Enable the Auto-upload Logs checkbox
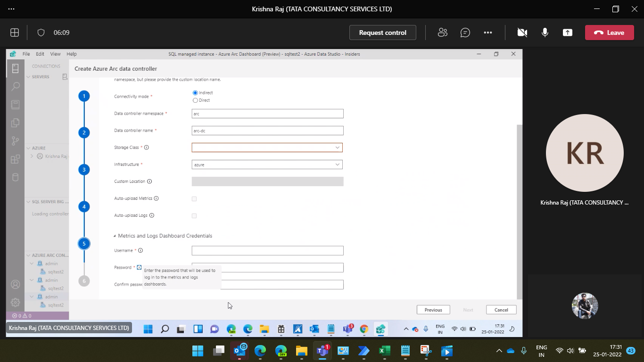Viewport: 644px width, 362px height. [194, 215]
